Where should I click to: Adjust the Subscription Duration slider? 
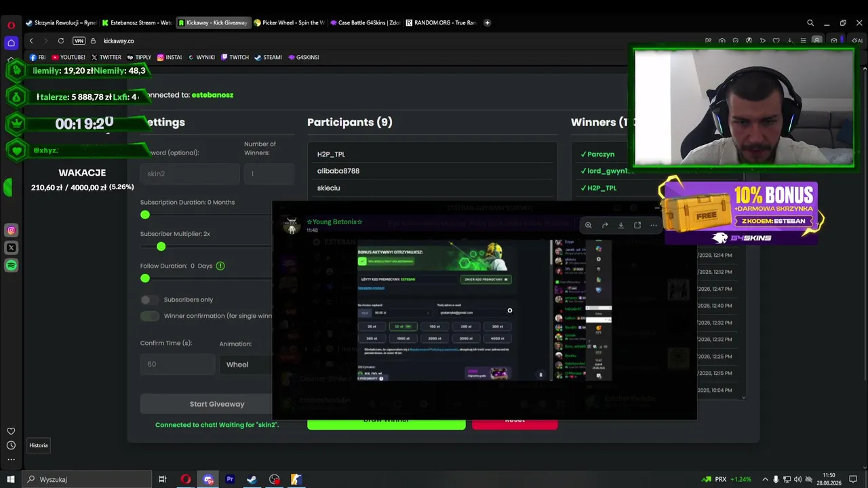pos(145,215)
